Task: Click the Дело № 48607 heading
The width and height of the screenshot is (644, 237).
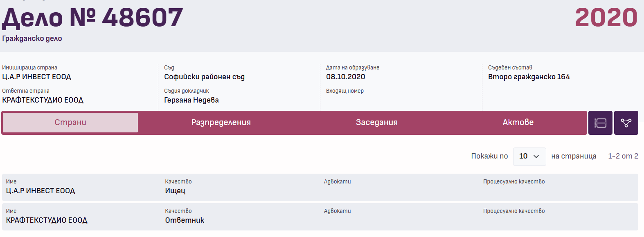Action: pos(92,18)
